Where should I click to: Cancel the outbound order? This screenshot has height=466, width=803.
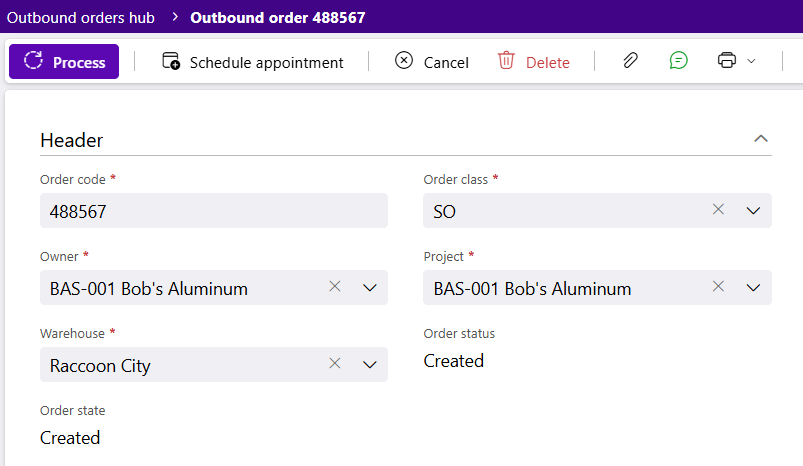tap(432, 62)
